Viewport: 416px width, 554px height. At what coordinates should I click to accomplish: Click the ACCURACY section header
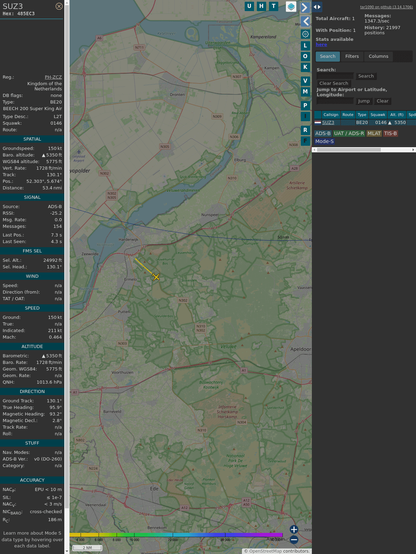pos(32,480)
